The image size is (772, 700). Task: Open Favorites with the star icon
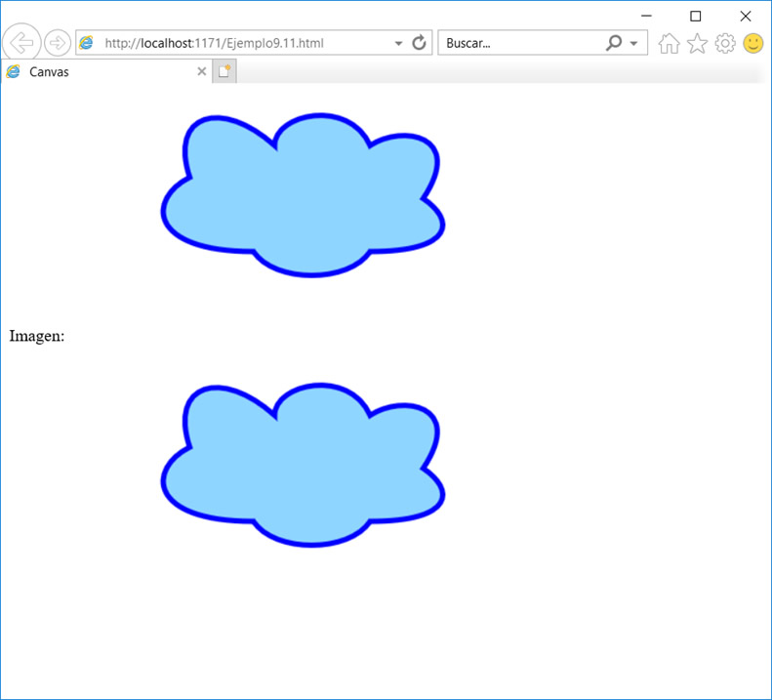tap(697, 43)
